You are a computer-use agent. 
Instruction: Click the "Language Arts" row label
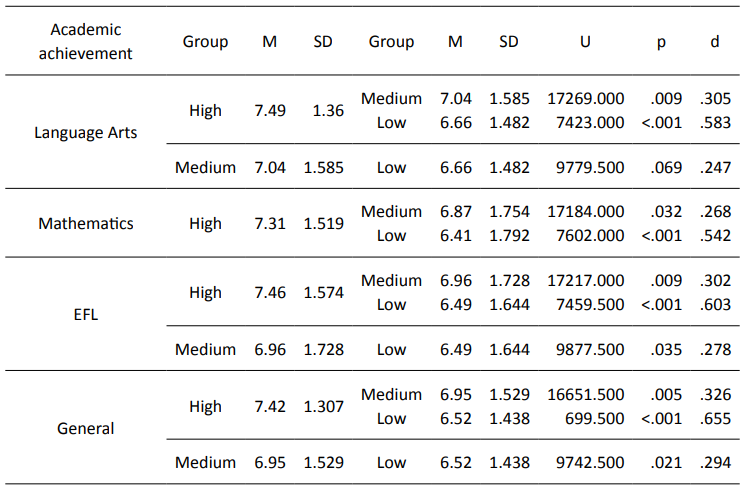[x=85, y=132]
